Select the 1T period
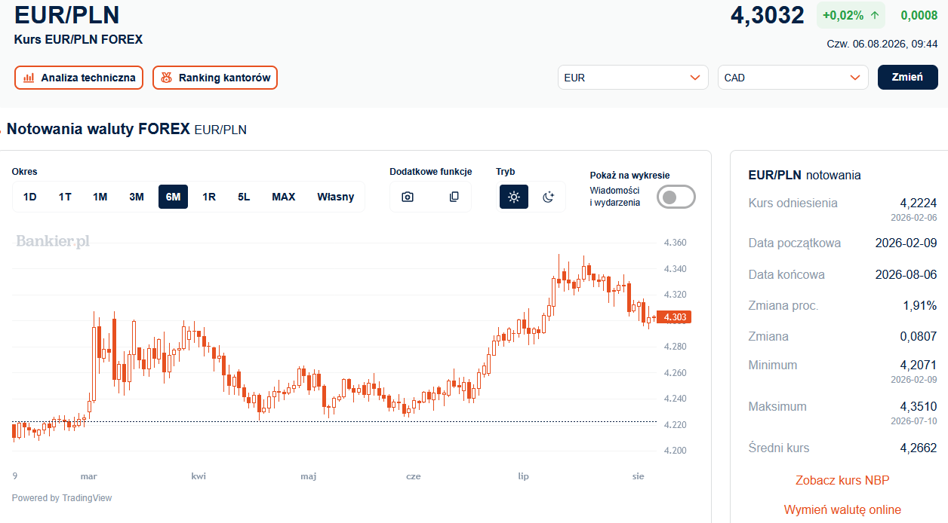 pyautogui.click(x=65, y=197)
